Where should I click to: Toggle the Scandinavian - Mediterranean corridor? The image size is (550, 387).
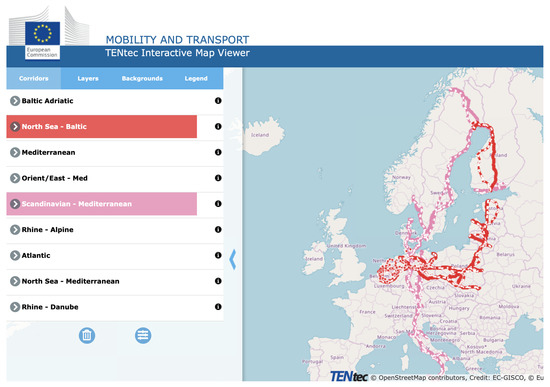click(x=102, y=203)
